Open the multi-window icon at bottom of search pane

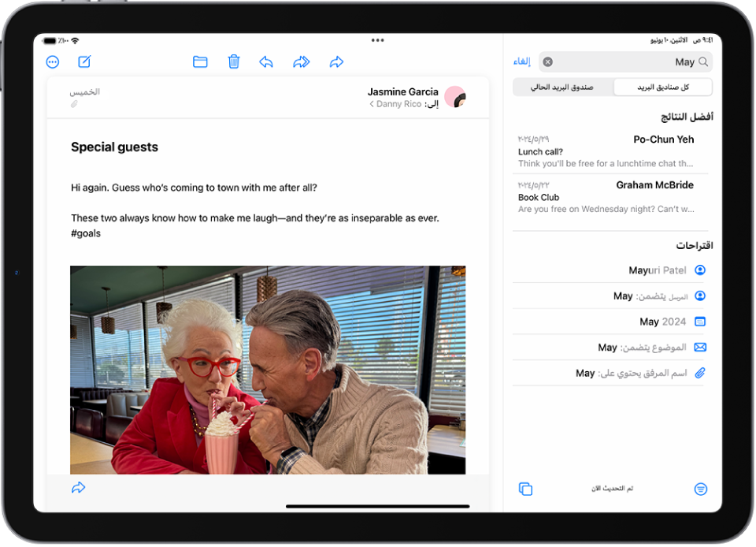(525, 489)
